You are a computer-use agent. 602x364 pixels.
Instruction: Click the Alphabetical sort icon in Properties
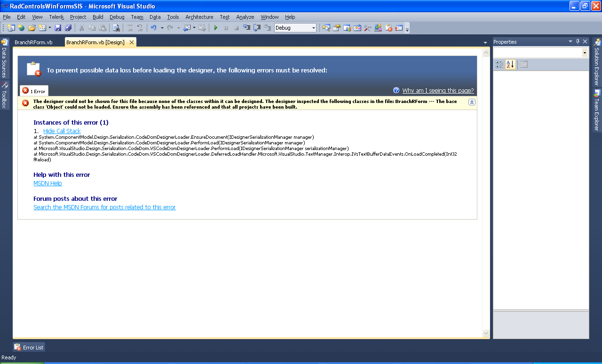click(510, 64)
